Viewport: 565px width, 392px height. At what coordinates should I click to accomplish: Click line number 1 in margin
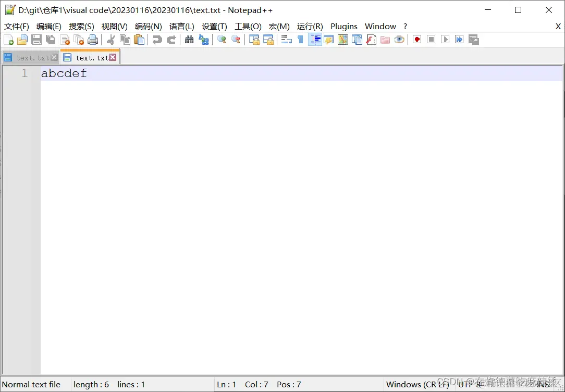click(24, 73)
